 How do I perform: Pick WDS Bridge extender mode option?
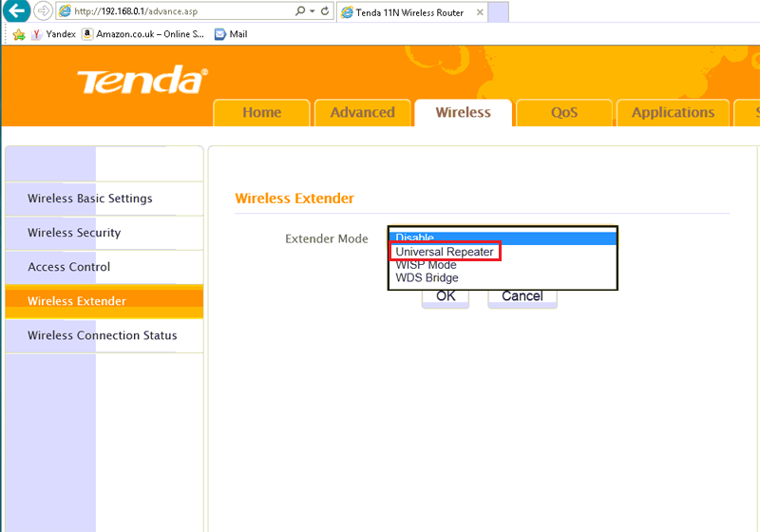coord(427,278)
